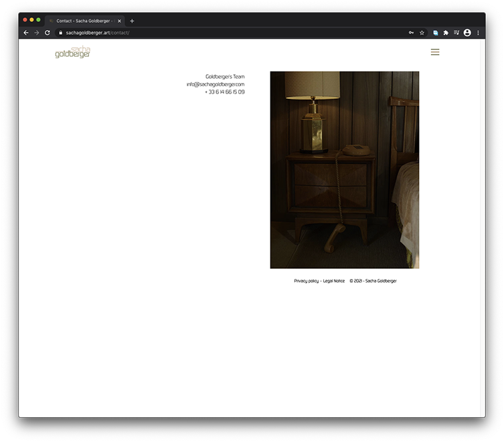Open the Legal Notice link
The width and height of the screenshot is (504, 442).
click(334, 281)
